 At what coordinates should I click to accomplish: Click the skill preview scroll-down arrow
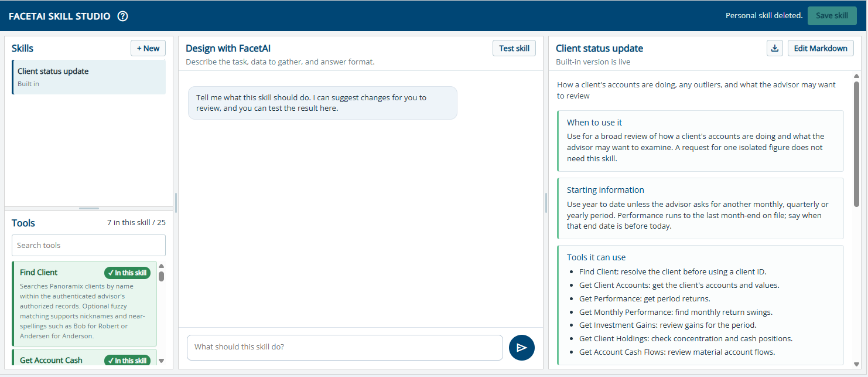pos(856,364)
